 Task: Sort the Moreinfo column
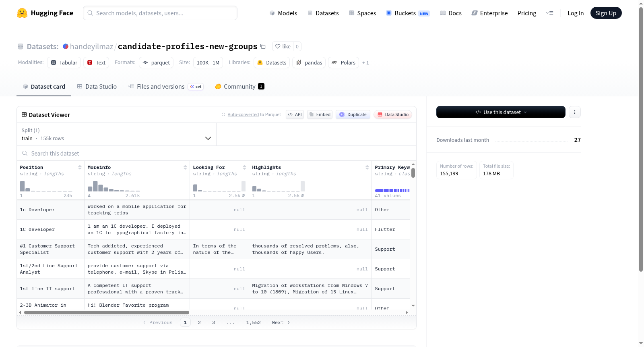click(x=185, y=167)
